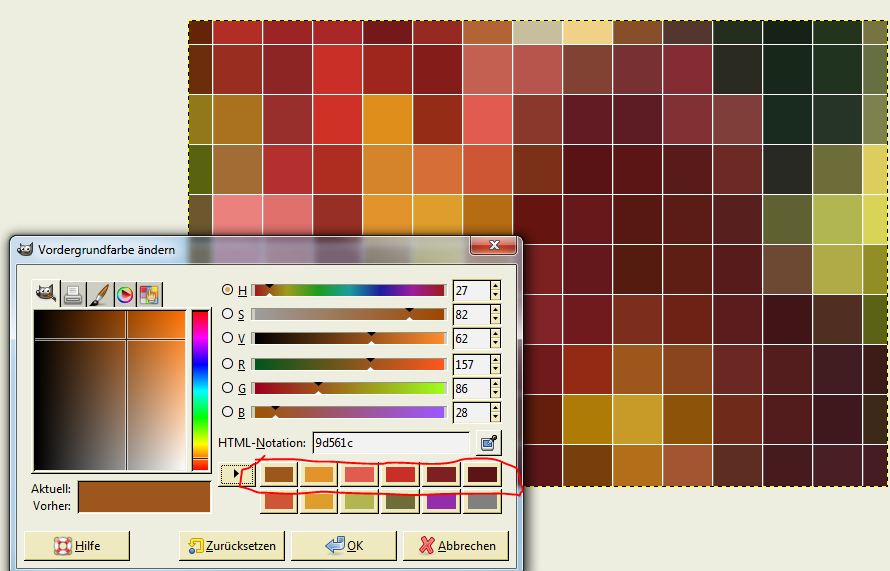The height and width of the screenshot is (571, 890).
Task: Click on the B blue slider
Action: coord(349,412)
